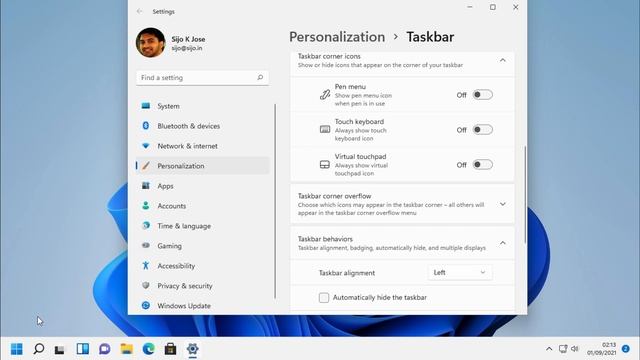Open Teams Chat from the taskbar
Image resolution: width=640 pixels, height=360 pixels.
(x=104, y=349)
